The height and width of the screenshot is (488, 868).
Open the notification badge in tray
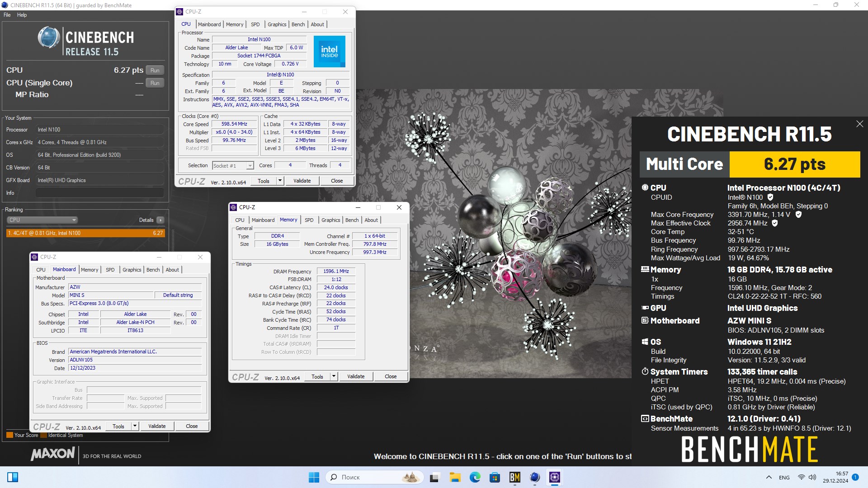(x=855, y=477)
